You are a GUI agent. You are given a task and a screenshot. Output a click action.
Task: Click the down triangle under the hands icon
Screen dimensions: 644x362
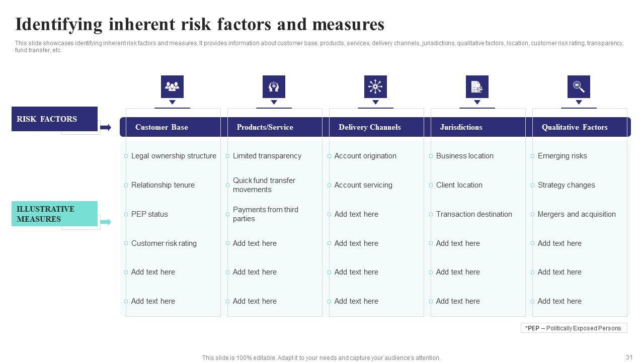click(274, 103)
